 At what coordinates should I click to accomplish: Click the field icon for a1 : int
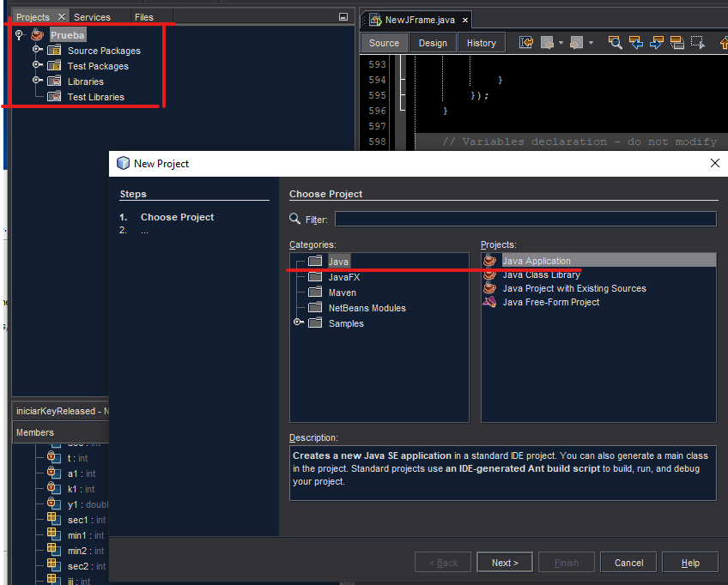pyautogui.click(x=53, y=473)
